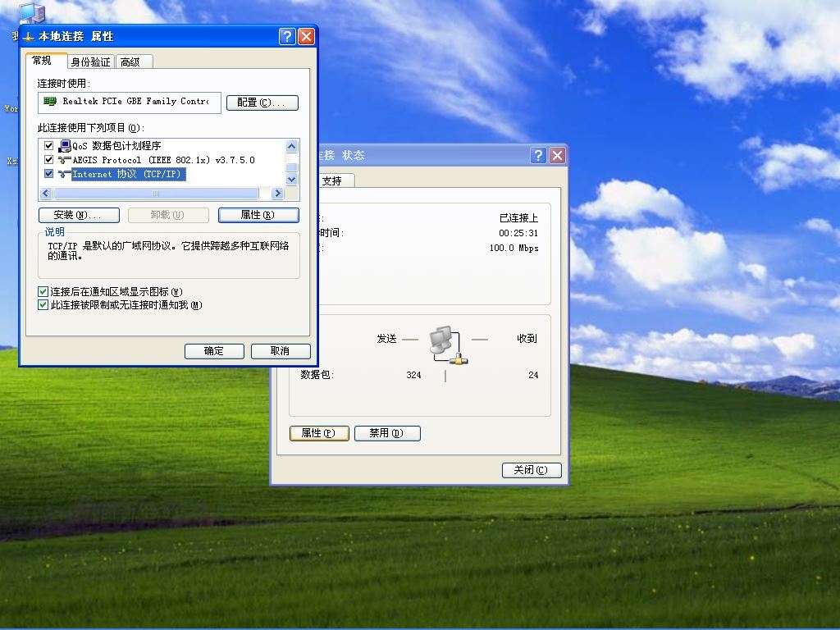This screenshot has width=840, height=630.
Task: Switch to the 身份验证 tab
Action: [90, 62]
